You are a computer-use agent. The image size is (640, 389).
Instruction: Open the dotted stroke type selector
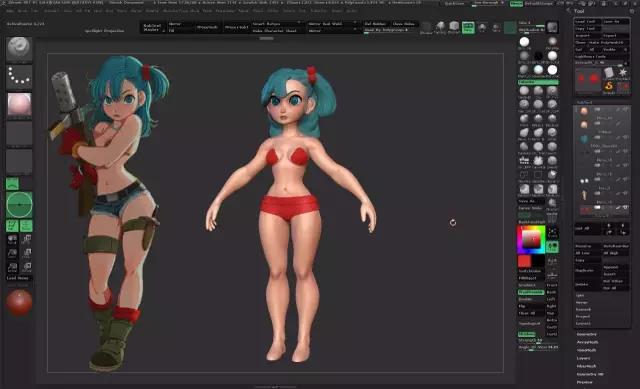(x=19, y=76)
